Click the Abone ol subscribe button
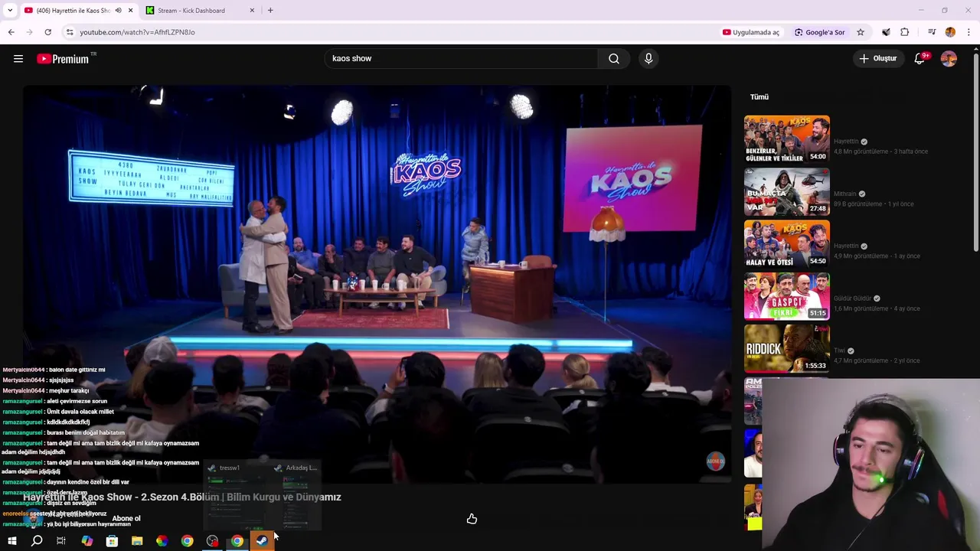Viewport: 980px width, 551px height. pyautogui.click(x=126, y=518)
